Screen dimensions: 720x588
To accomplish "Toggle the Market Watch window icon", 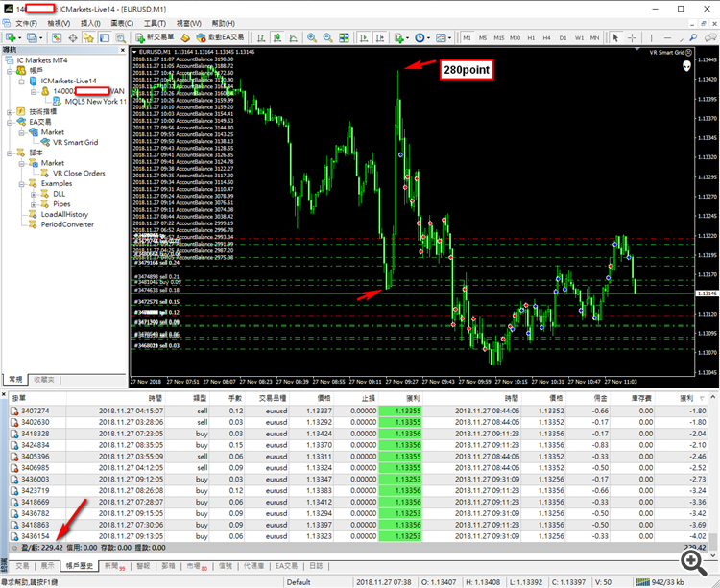I will (57, 37).
